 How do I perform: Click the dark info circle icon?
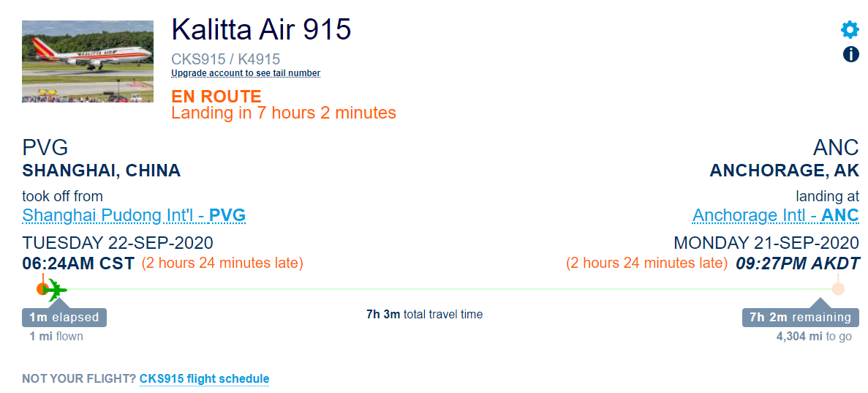851,54
